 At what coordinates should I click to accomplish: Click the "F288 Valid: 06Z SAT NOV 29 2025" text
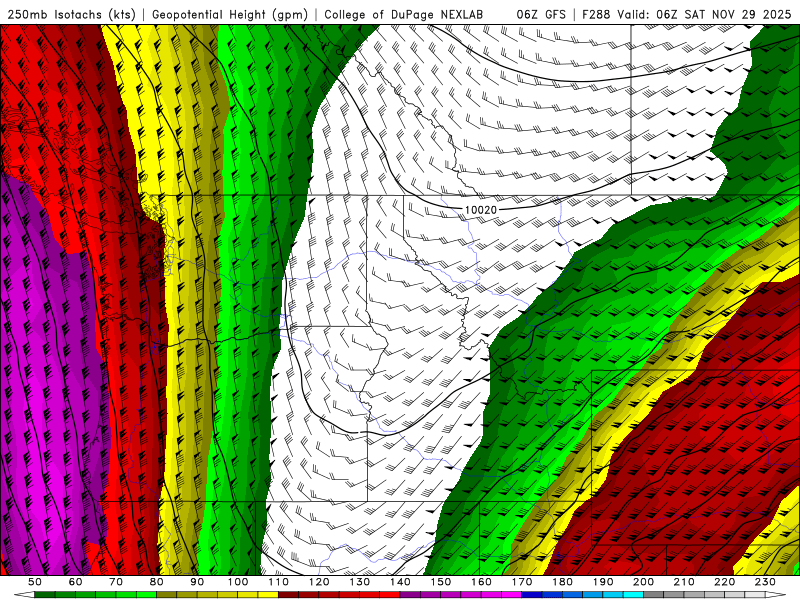(x=687, y=15)
